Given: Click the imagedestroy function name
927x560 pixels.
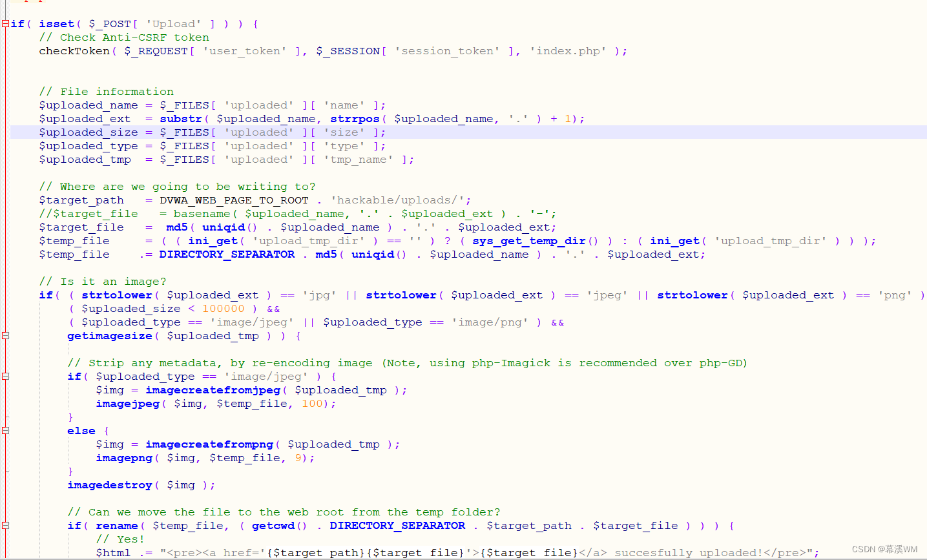Looking at the screenshot, I should [110, 485].
